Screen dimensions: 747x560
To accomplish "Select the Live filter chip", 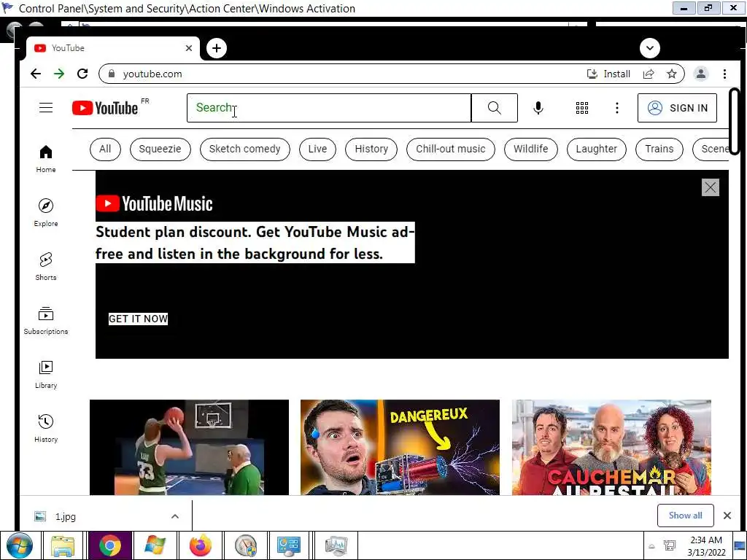I will point(317,149).
